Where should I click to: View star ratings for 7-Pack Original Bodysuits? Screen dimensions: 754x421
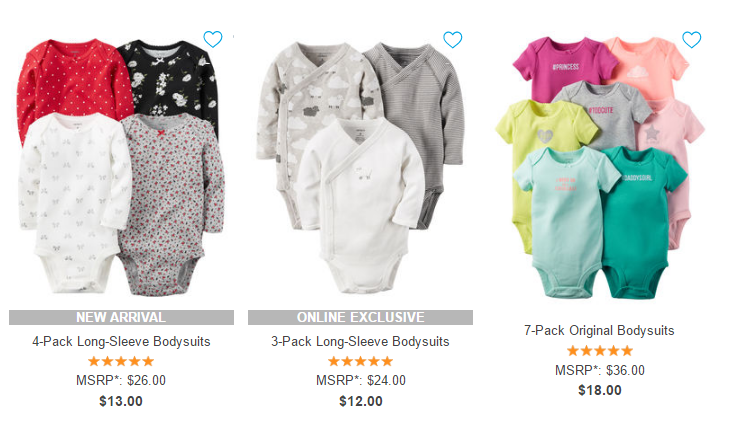[x=599, y=351]
